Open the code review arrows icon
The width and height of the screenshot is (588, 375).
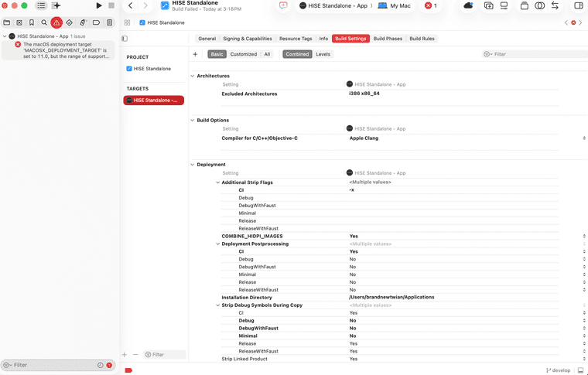[555, 5]
